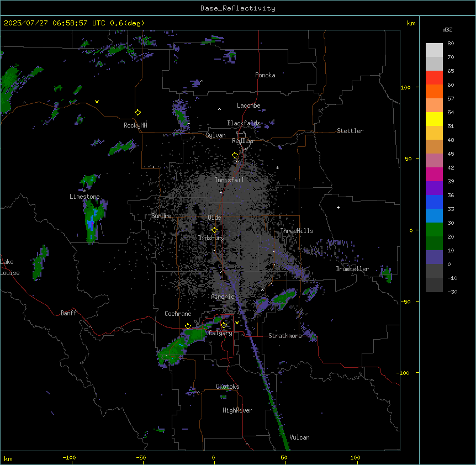This screenshot has height=465, width=476.
Task: Click the RockyMH label
Action: coord(135,125)
